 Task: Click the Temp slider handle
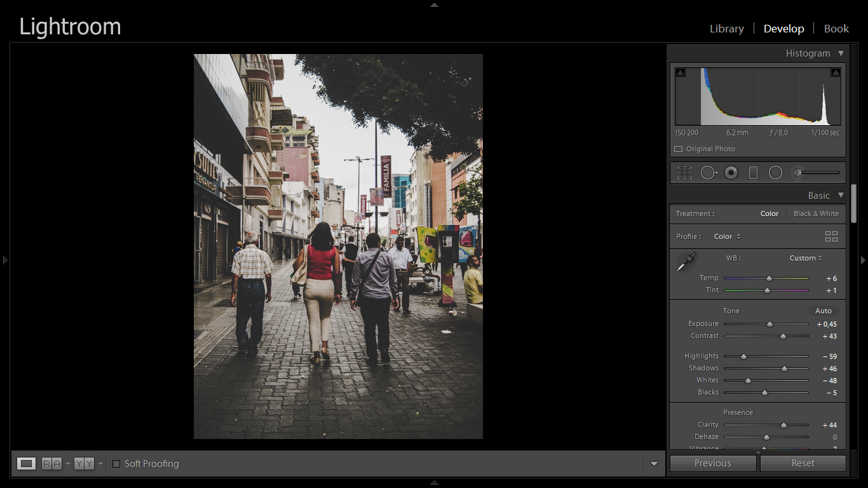(x=769, y=278)
